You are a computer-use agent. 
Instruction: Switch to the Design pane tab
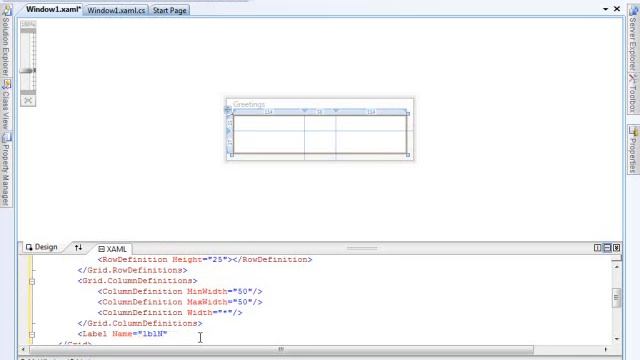click(42, 247)
